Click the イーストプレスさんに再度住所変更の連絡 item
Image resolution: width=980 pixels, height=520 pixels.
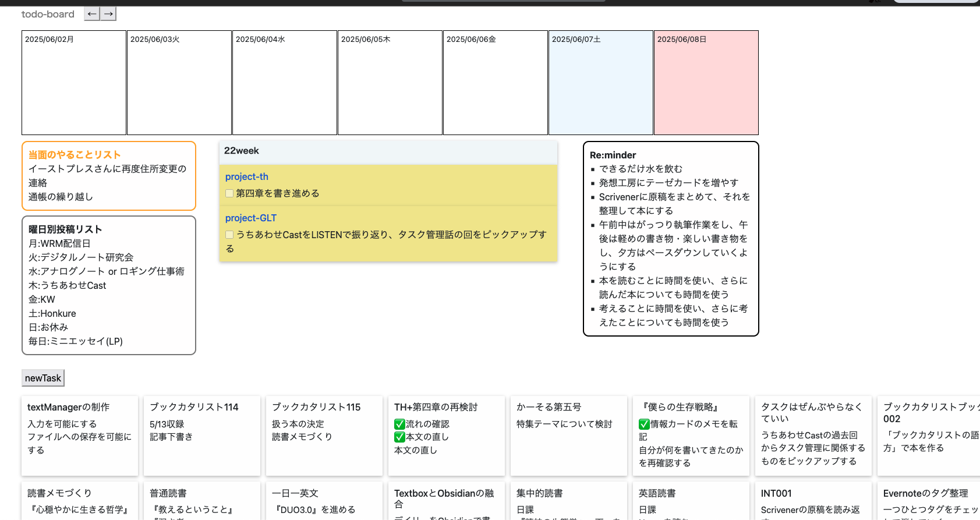click(x=108, y=176)
